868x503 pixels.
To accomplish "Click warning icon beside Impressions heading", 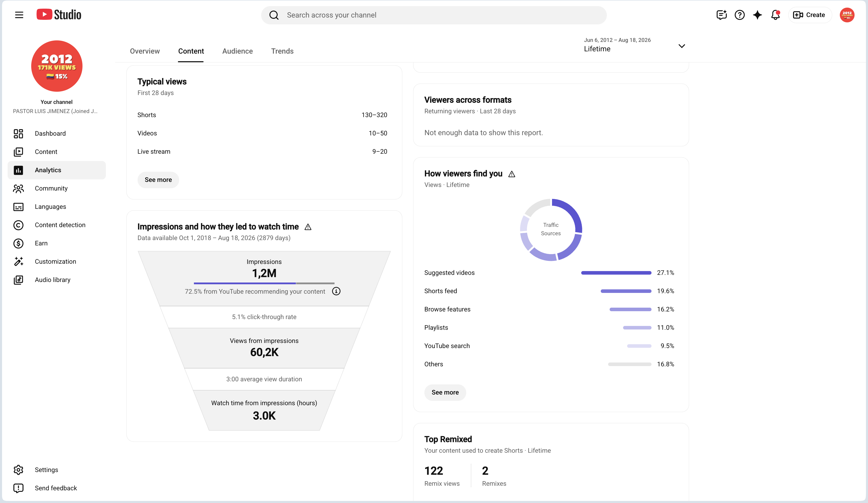I will (308, 227).
